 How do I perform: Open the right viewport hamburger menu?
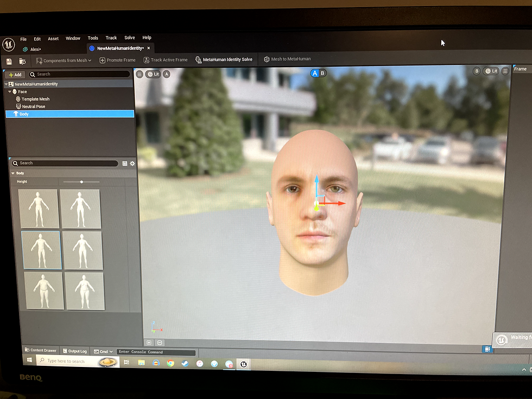[505, 71]
